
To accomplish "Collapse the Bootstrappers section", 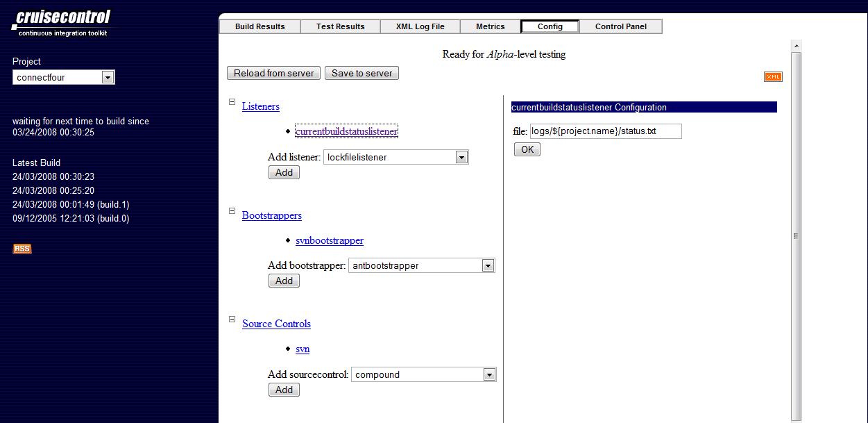I will [232, 211].
